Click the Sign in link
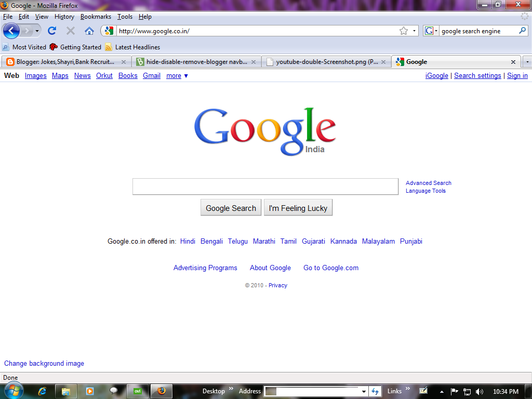 [517, 76]
